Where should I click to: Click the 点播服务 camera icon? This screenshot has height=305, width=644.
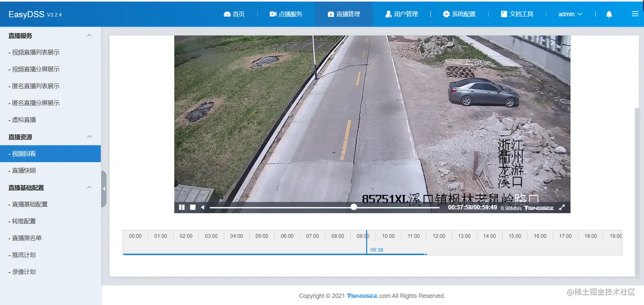click(x=273, y=14)
